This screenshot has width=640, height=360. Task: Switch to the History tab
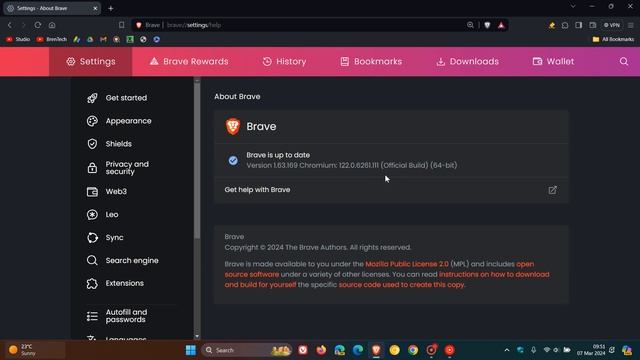(x=284, y=62)
